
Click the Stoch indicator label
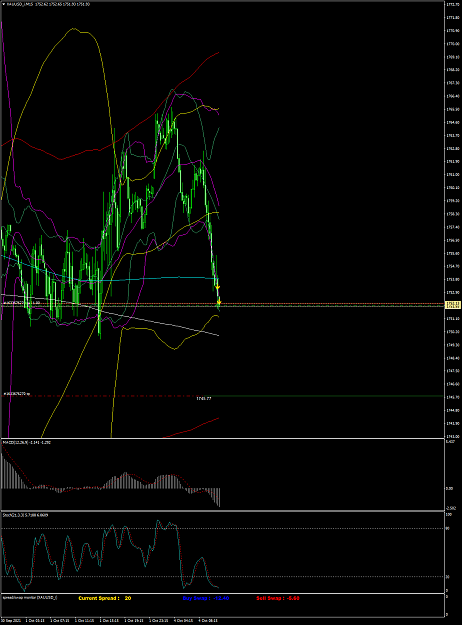tap(25, 515)
